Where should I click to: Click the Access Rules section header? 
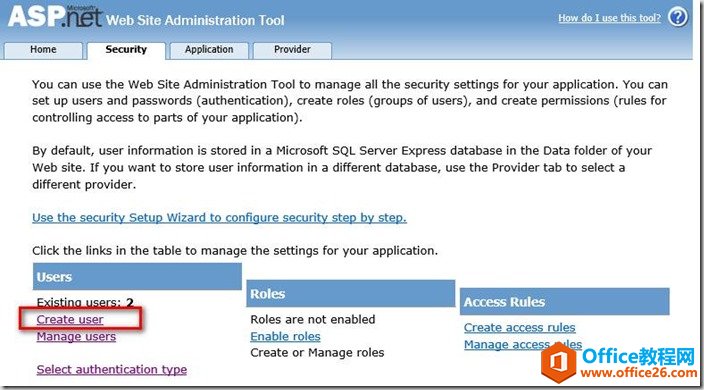pos(564,302)
